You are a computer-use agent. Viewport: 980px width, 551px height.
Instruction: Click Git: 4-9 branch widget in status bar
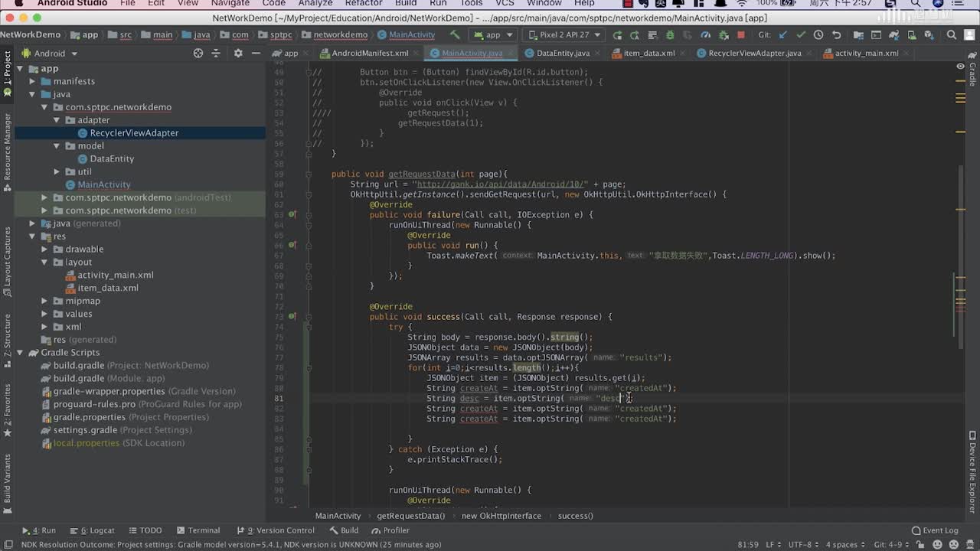(893, 545)
